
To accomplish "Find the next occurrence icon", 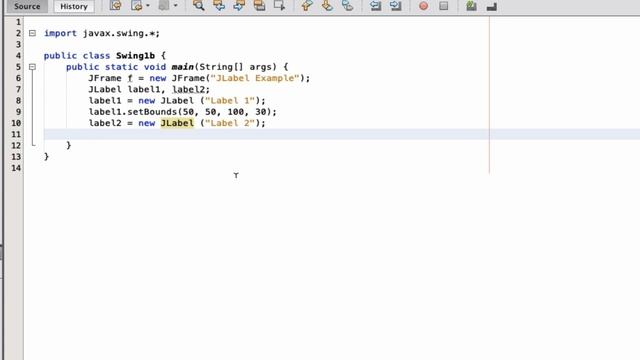I will pos(239,6).
